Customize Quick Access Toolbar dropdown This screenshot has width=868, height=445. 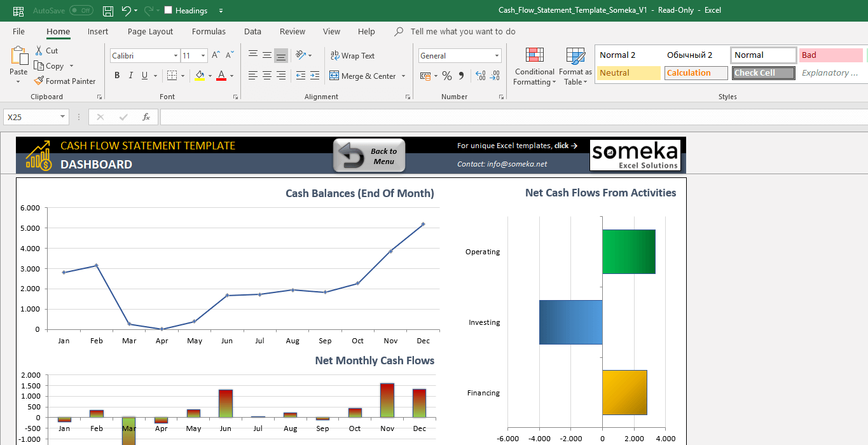[221, 11]
